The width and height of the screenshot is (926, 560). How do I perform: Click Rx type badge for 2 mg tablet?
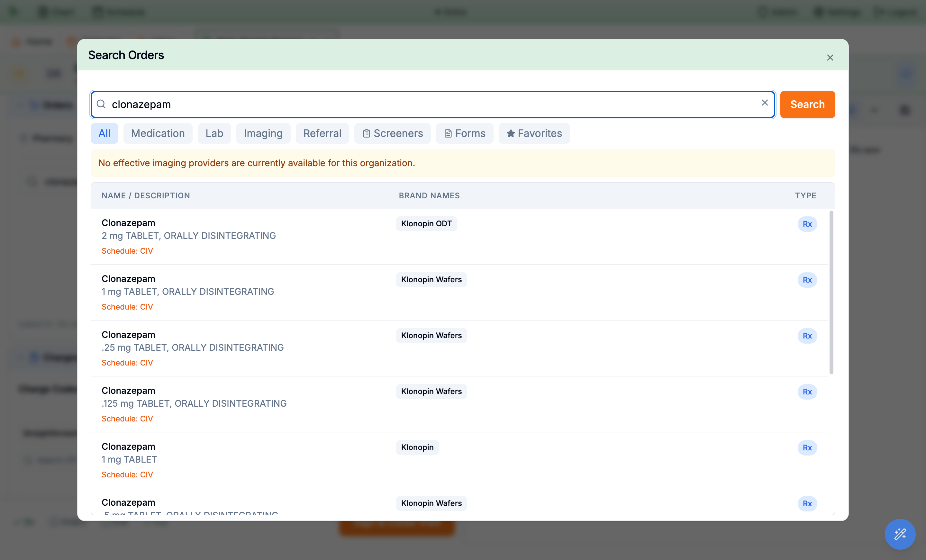pos(807,224)
